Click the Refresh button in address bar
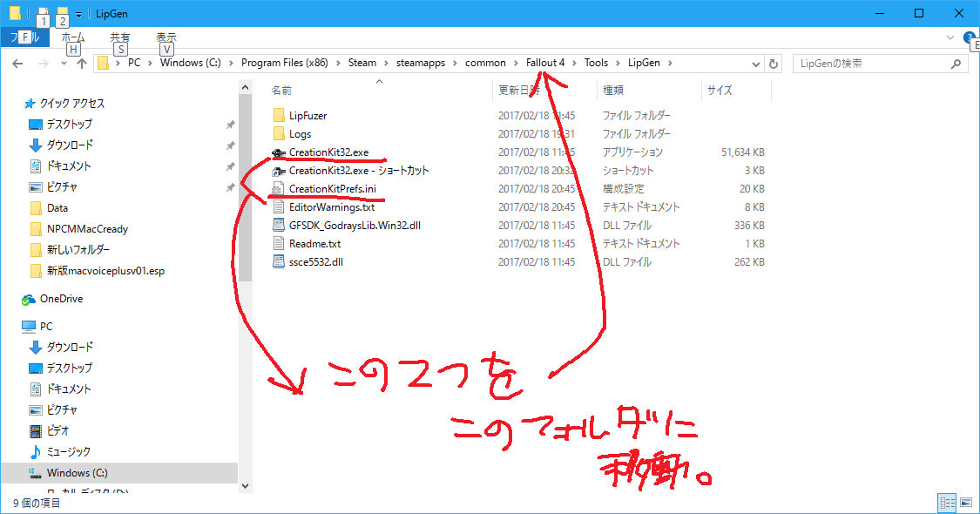The width and height of the screenshot is (980, 514). click(774, 64)
